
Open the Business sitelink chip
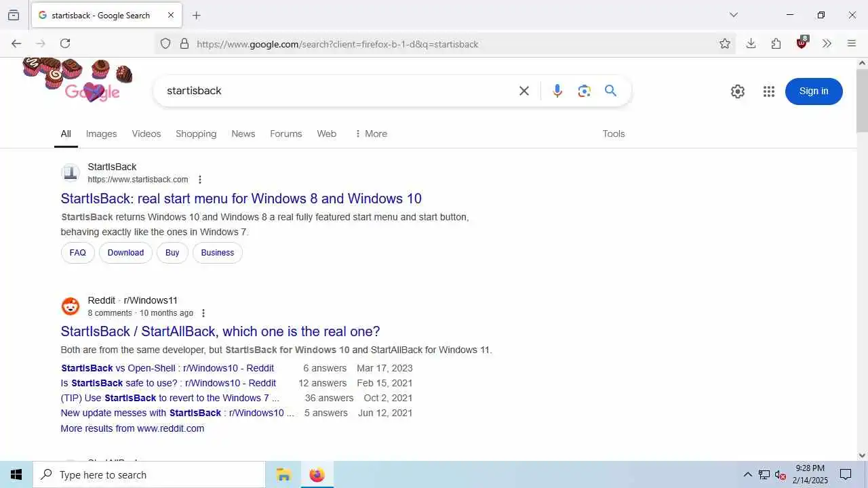218,253
